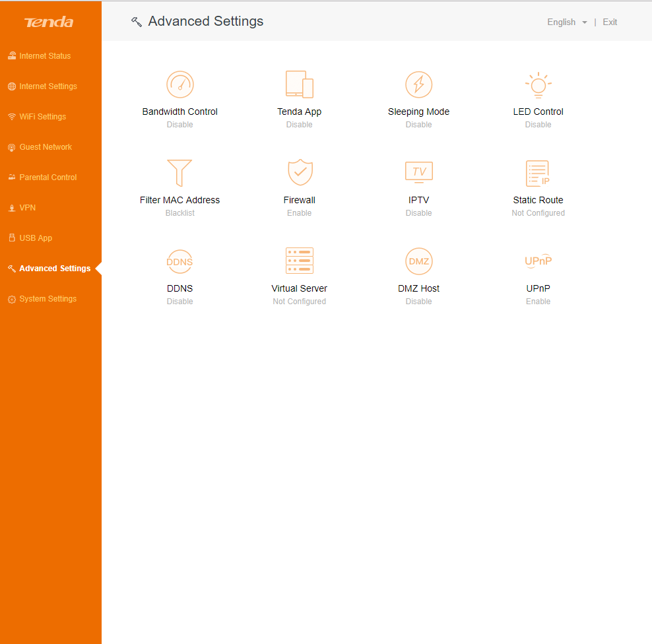The image size is (652, 644).
Task: Click the VPN sidebar icon
Action: (12, 208)
